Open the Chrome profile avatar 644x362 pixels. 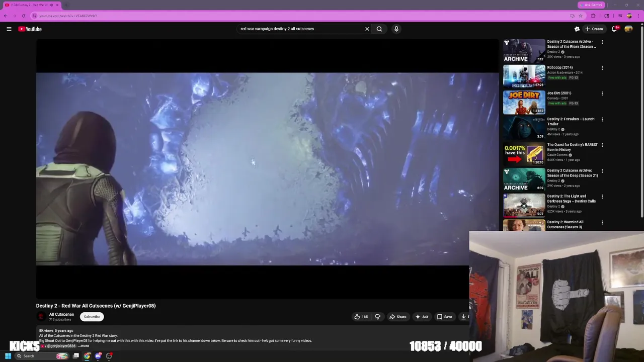629,16
